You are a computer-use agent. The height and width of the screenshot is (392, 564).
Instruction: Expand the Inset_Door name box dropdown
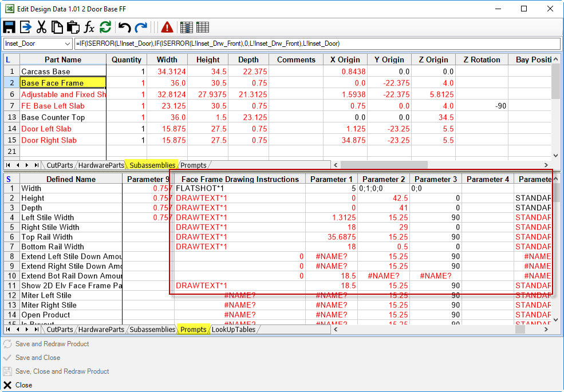pyautogui.click(x=67, y=44)
